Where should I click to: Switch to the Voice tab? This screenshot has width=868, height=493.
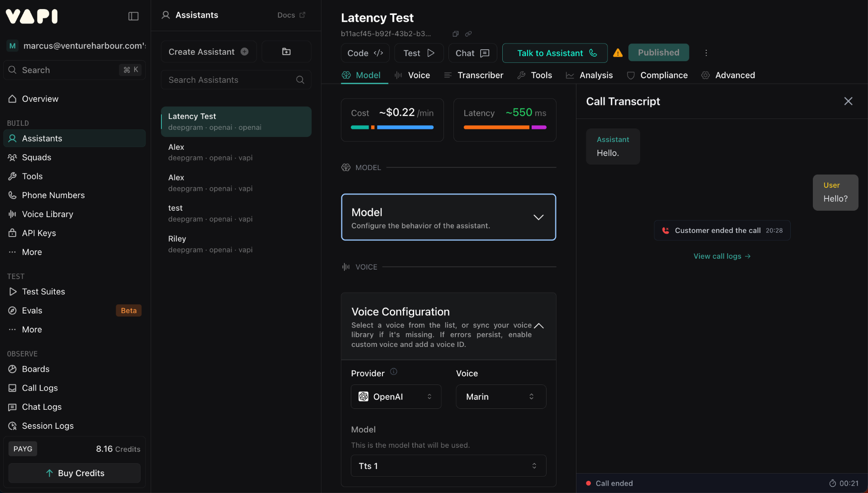pyautogui.click(x=412, y=75)
